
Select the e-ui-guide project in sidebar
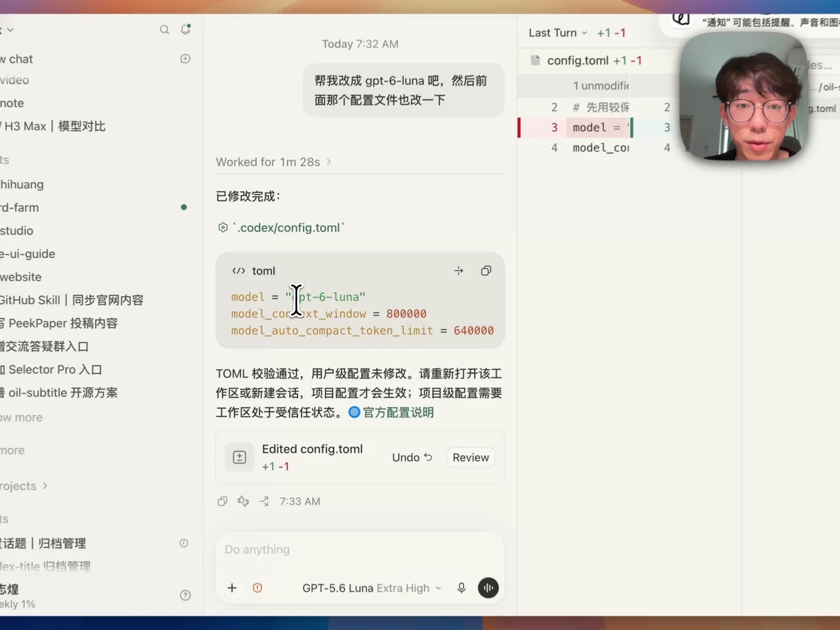[27, 254]
